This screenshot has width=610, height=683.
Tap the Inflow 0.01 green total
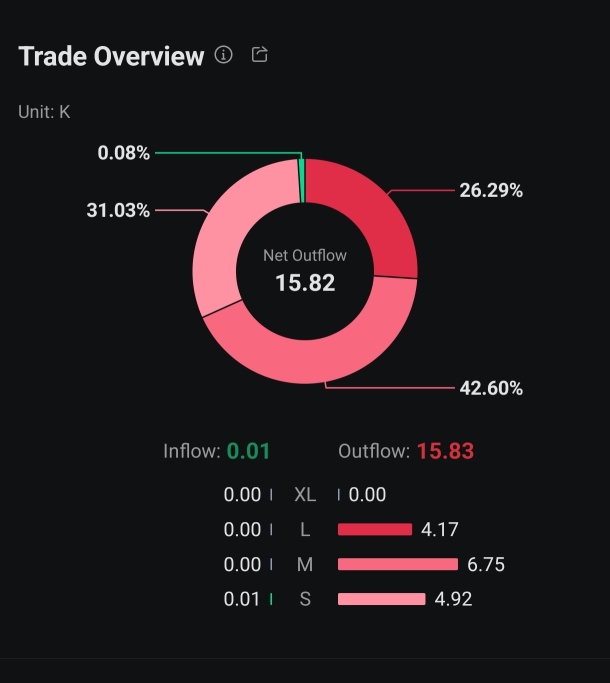point(248,451)
